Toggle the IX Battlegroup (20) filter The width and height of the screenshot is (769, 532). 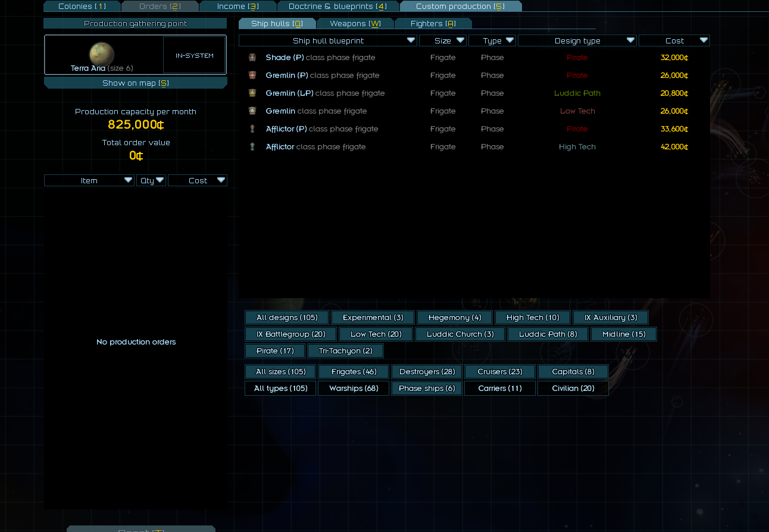[x=291, y=334]
